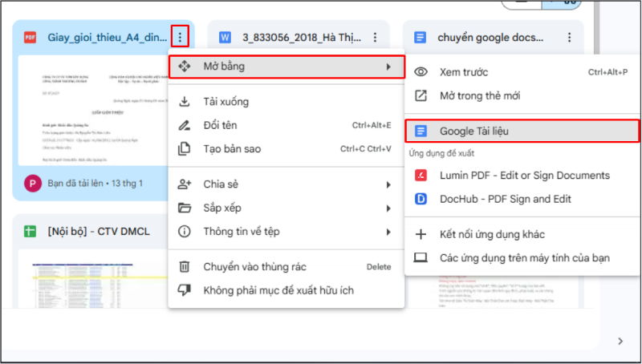The image size is (642, 364).
Task: Select Kết nối ứng dụng khác option
Action: (x=523, y=234)
